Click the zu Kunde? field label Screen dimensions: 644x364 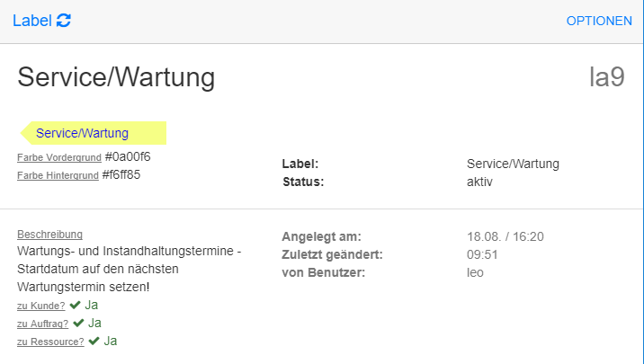pos(40,306)
